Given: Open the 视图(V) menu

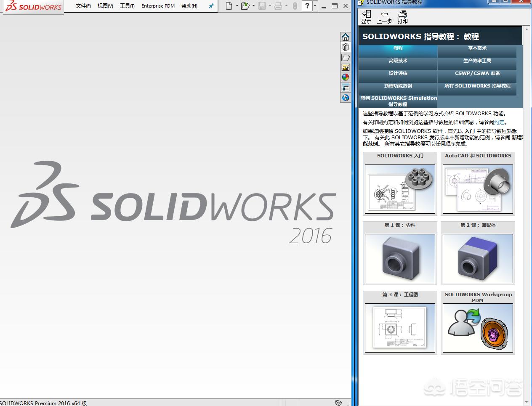Looking at the screenshot, I should click(105, 6).
